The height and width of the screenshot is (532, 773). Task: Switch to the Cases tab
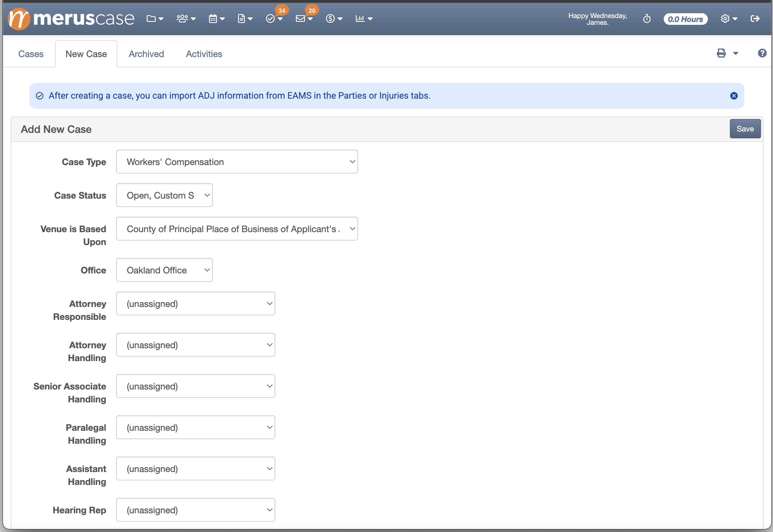pyautogui.click(x=31, y=54)
